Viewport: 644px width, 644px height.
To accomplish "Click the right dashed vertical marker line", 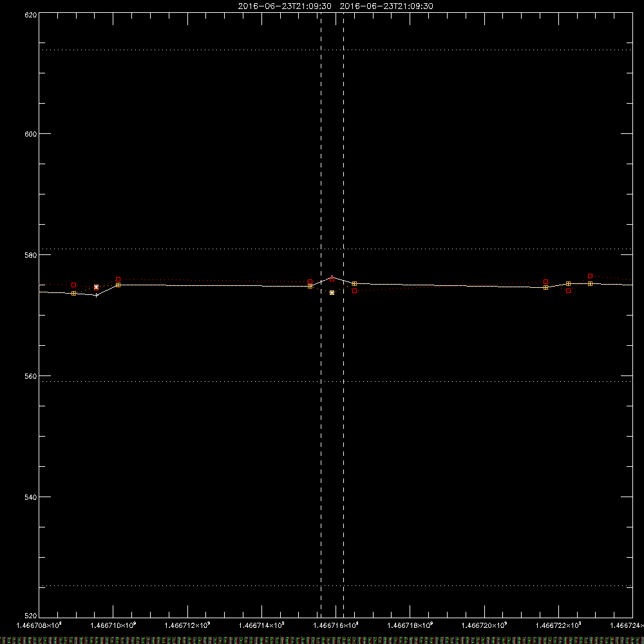I will (x=344, y=314).
